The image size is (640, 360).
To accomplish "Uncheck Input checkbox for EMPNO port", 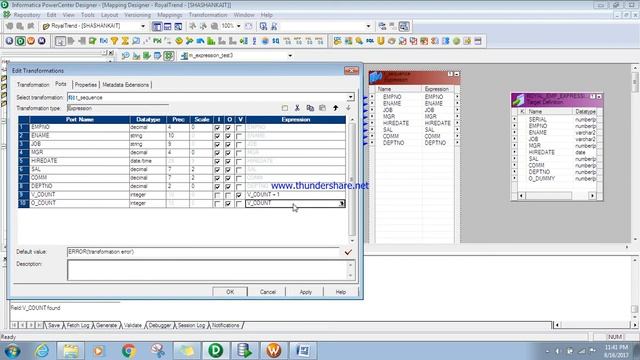I will click(217, 128).
